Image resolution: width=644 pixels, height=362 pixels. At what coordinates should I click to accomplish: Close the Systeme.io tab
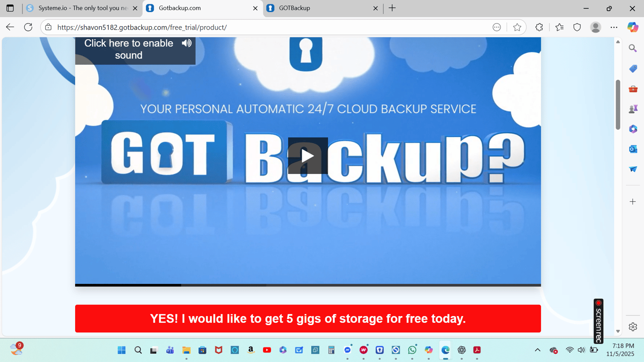click(135, 8)
